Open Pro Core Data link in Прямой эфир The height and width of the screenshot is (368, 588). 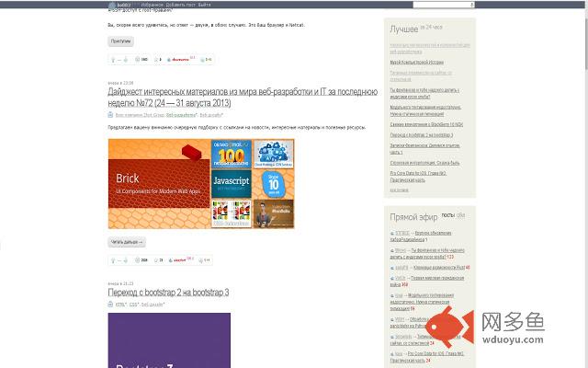[x=427, y=357]
